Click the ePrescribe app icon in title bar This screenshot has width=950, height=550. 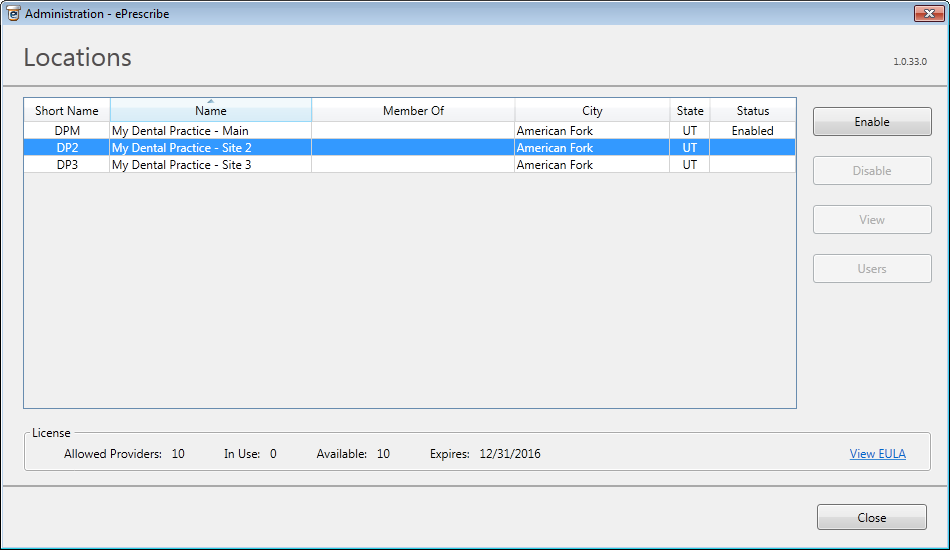tap(13, 13)
